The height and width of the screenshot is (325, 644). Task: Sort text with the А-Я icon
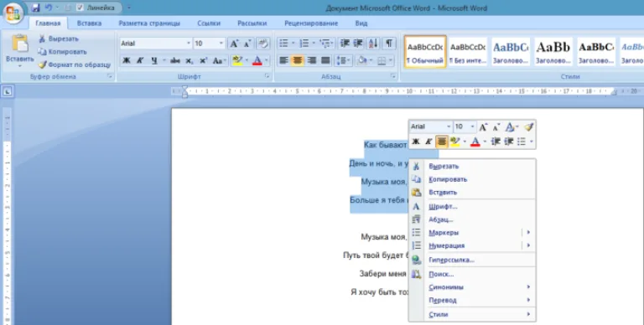coord(373,44)
